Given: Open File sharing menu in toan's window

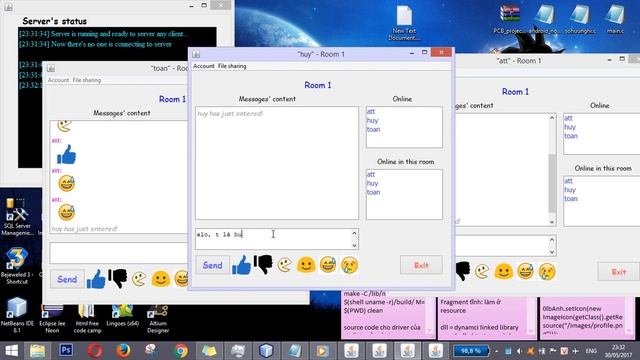Looking at the screenshot, I should 87,80.
